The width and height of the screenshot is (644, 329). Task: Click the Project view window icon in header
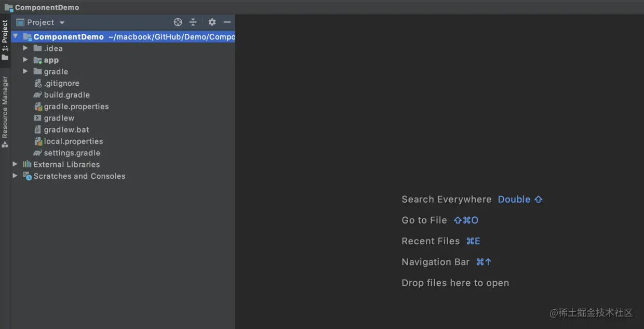click(20, 22)
